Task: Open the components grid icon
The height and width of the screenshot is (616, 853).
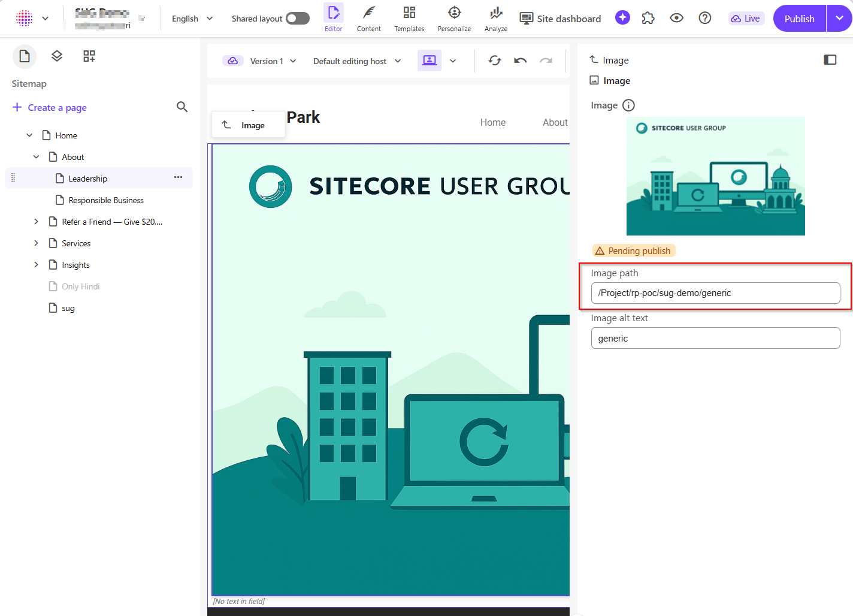Action: pos(89,56)
